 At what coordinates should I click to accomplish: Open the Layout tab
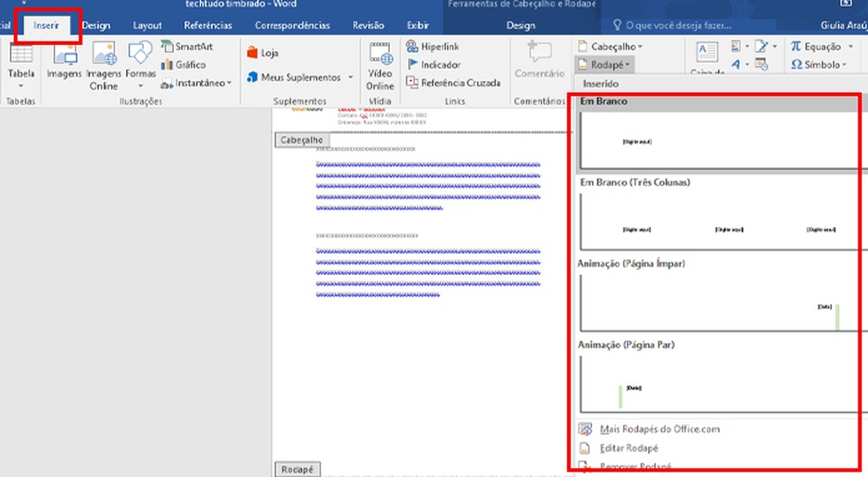click(147, 26)
